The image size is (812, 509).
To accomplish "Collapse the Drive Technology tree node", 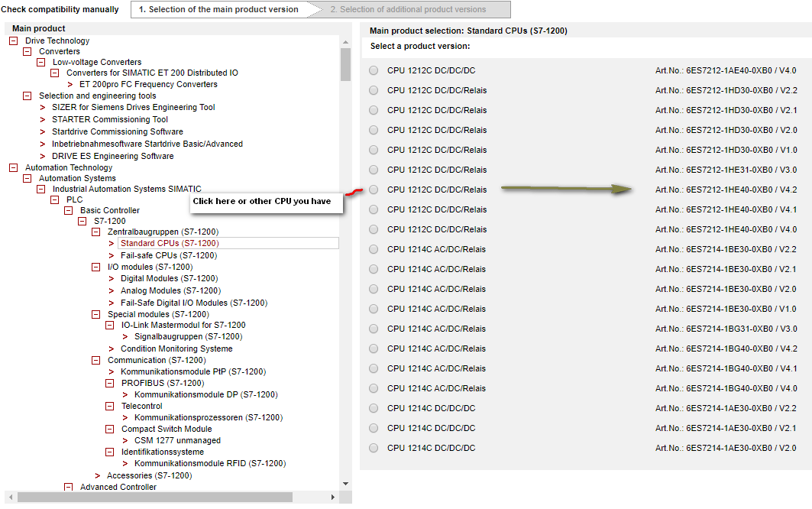I will click(14, 41).
